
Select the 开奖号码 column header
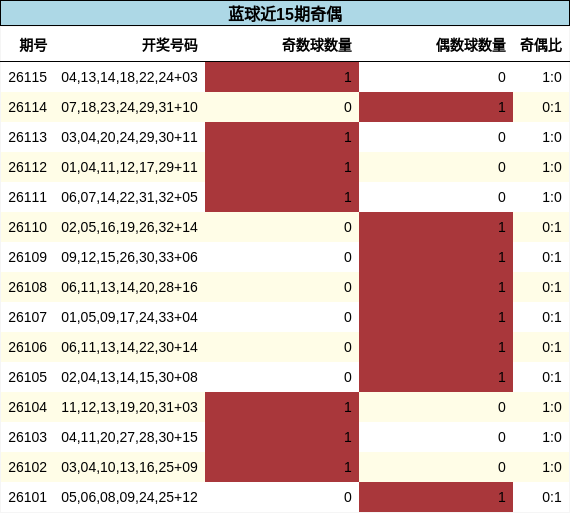click(x=170, y=45)
